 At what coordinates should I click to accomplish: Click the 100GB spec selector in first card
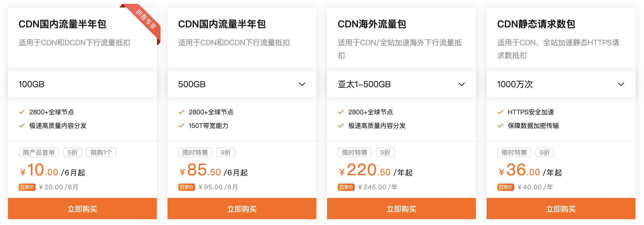[82, 84]
